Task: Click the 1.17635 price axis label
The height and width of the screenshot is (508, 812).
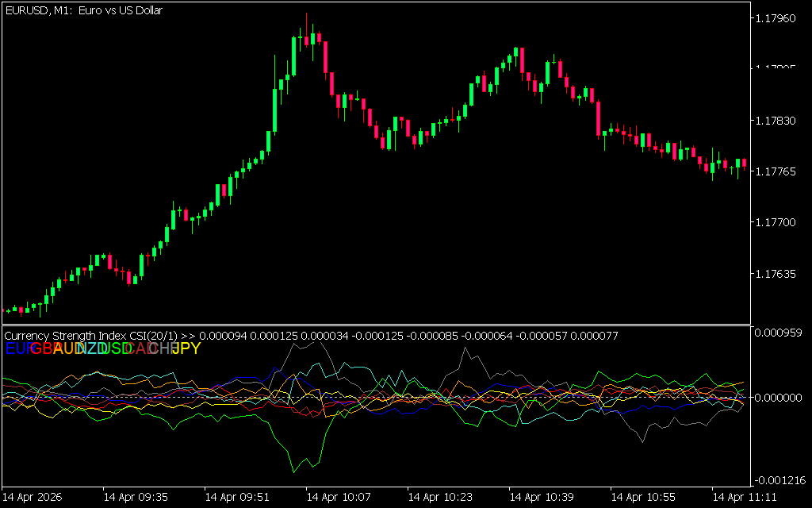Action: [x=779, y=275]
